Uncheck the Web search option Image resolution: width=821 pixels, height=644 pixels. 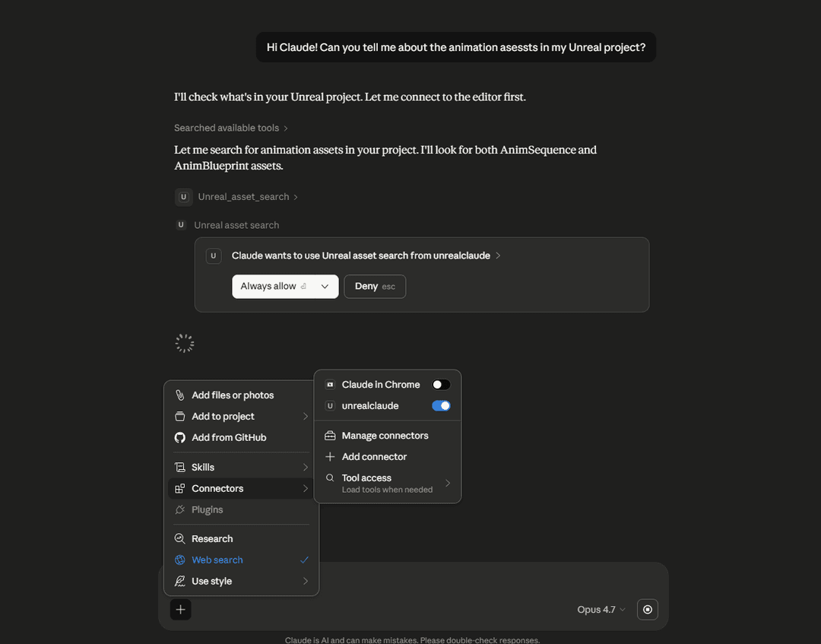242,560
